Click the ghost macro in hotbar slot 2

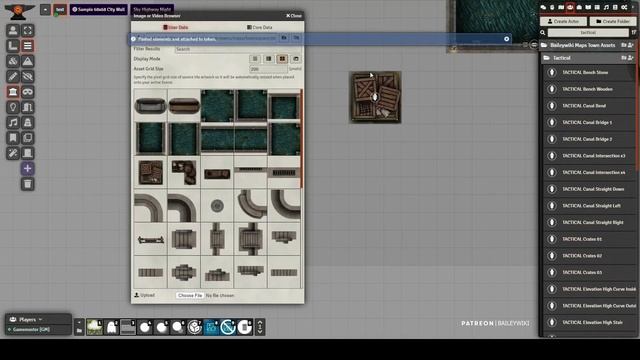(111, 327)
